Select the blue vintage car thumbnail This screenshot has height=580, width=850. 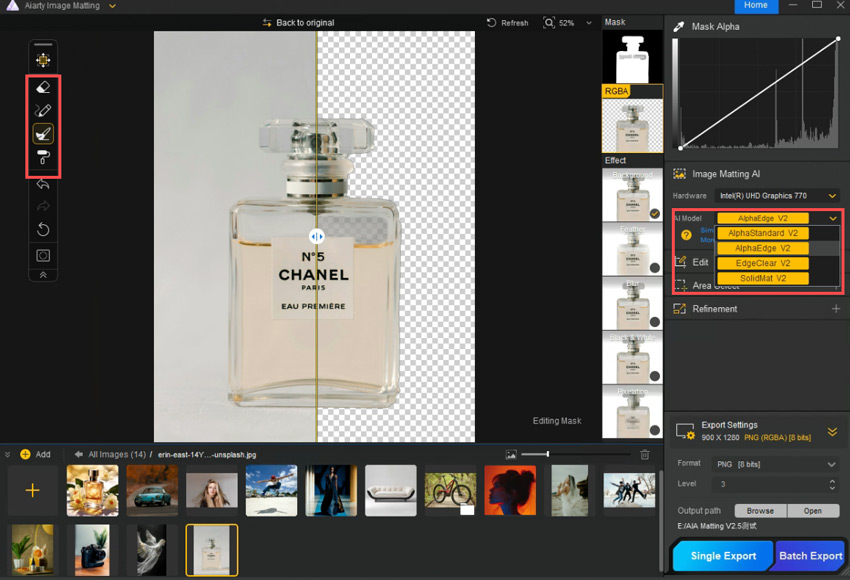tap(152, 491)
